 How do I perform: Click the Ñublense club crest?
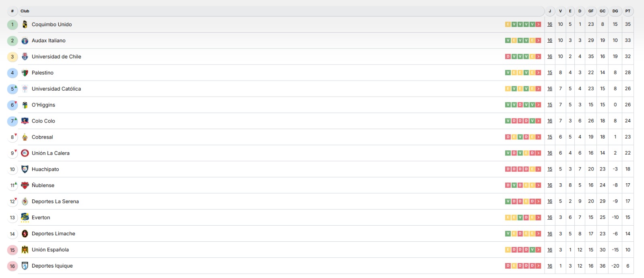tap(25, 185)
